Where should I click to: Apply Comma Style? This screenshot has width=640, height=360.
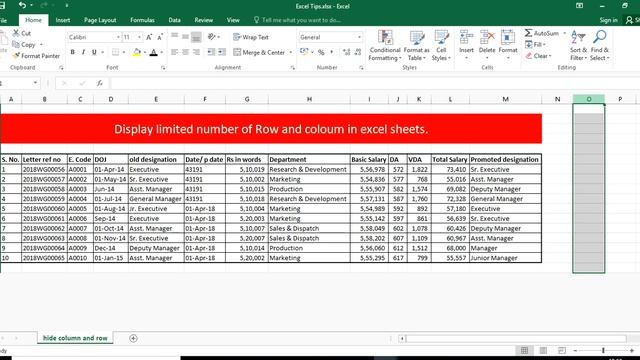click(331, 52)
